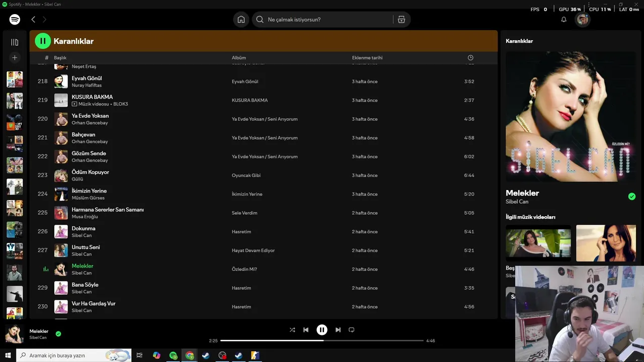Open album Sele Verdim link
The width and height of the screenshot is (644, 362).
pyautogui.click(x=245, y=213)
